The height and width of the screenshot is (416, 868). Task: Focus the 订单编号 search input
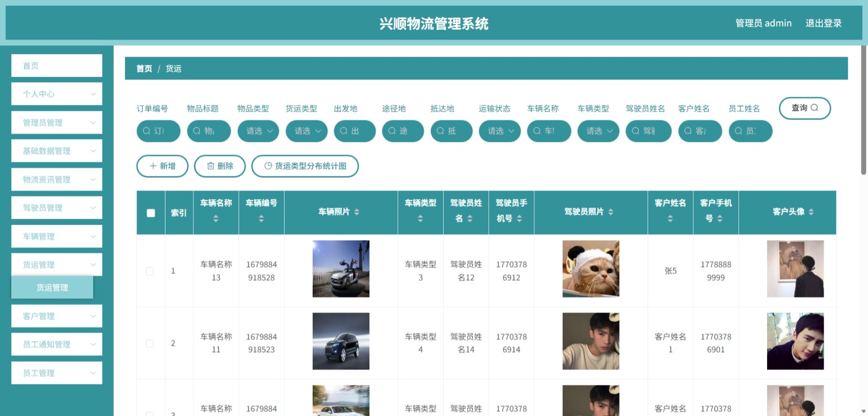[x=159, y=131]
